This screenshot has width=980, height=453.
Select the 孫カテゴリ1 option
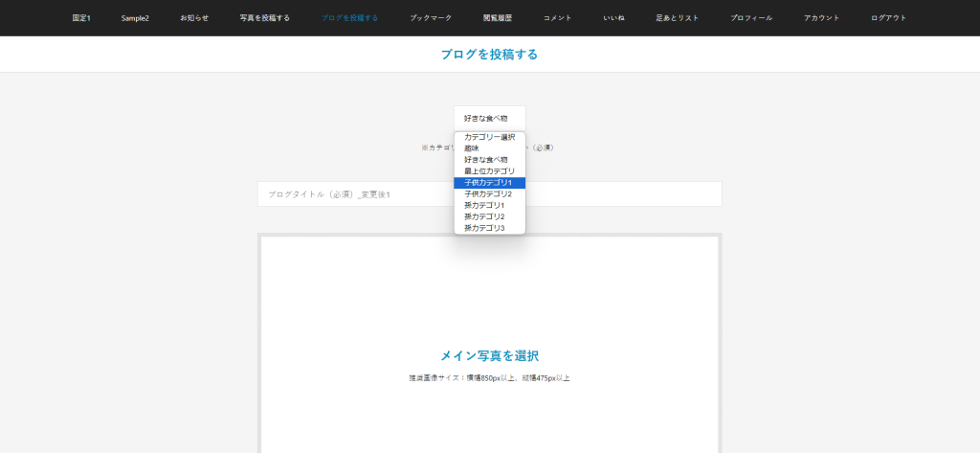click(x=484, y=205)
